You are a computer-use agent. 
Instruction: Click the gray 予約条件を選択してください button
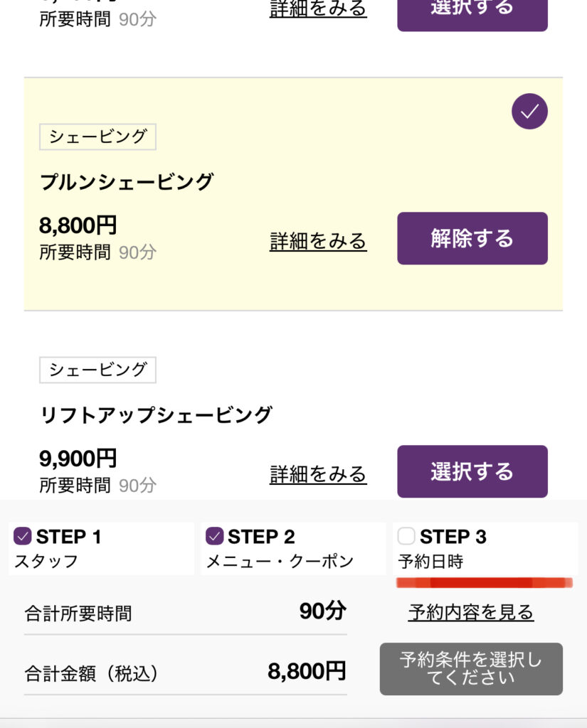point(471,669)
